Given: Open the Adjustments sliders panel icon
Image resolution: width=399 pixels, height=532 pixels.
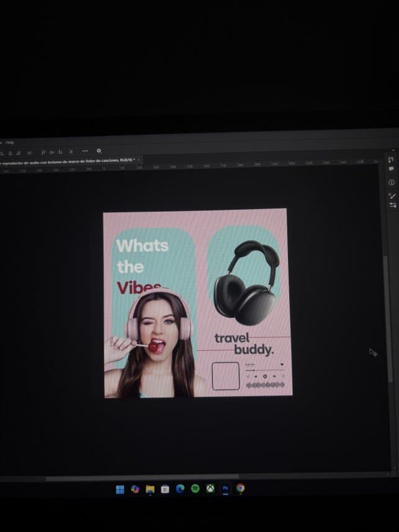Looking at the screenshot, I should 393,205.
